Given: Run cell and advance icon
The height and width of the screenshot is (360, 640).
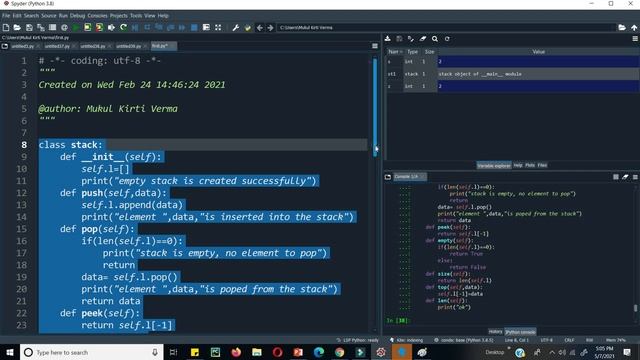Looking at the screenshot, I should coord(99,27).
